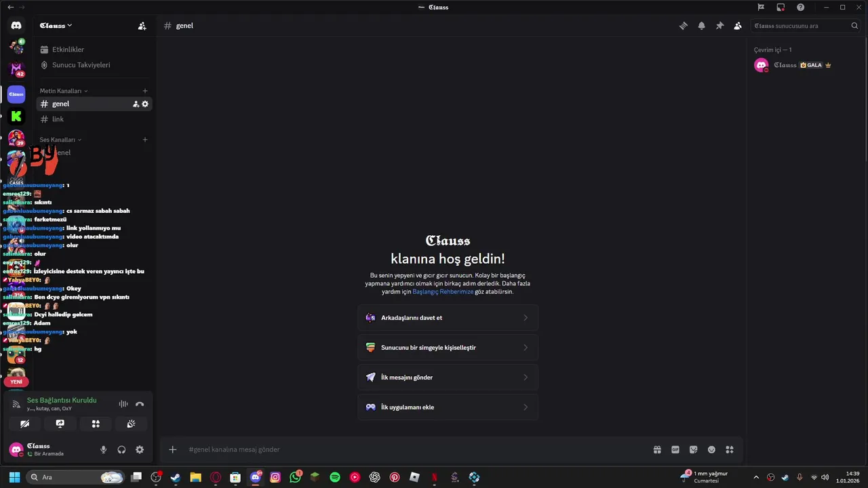The width and height of the screenshot is (868, 488).
Task: Add channel to Metin Kanalları with plus
Action: [145, 91]
